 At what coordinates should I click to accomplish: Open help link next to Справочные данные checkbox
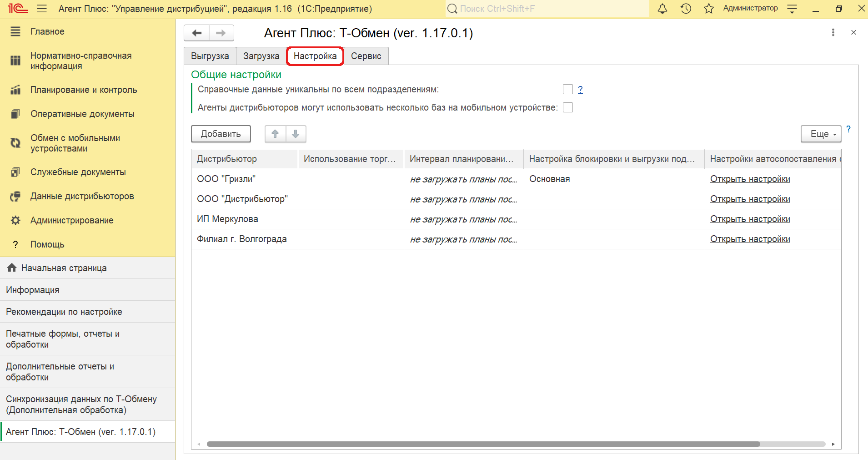tap(580, 89)
